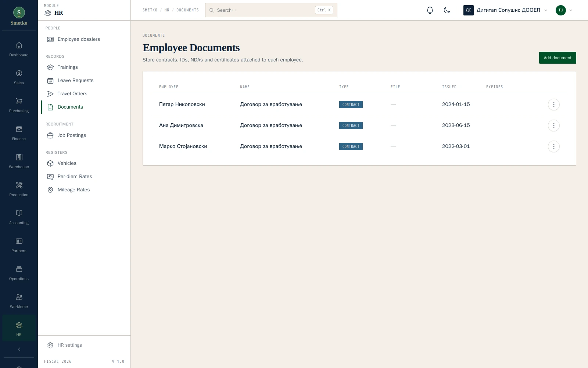The image size is (588, 368).
Task: Go to Travel Orders
Action: (x=84, y=94)
